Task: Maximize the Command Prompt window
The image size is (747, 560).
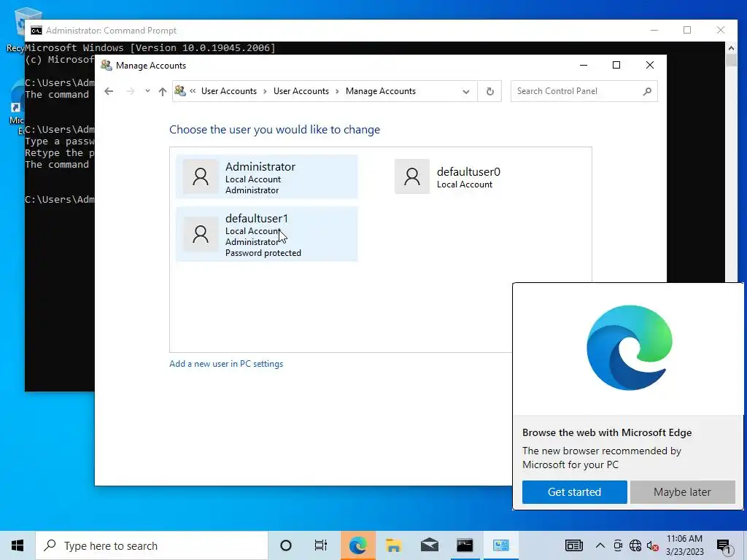Action: coord(687,30)
